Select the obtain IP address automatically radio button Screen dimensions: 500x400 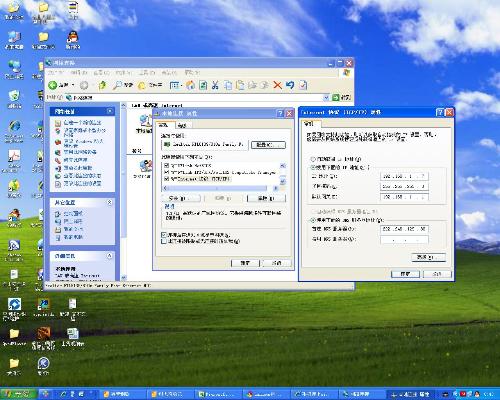click(313, 159)
